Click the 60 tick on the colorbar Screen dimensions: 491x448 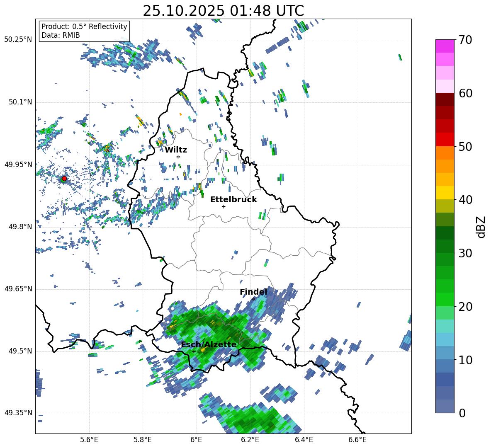point(465,93)
